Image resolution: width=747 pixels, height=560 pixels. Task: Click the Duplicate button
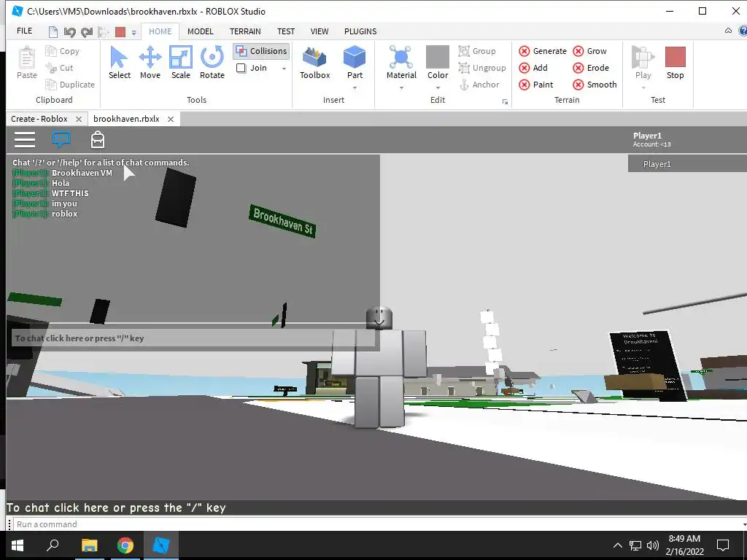70,85
